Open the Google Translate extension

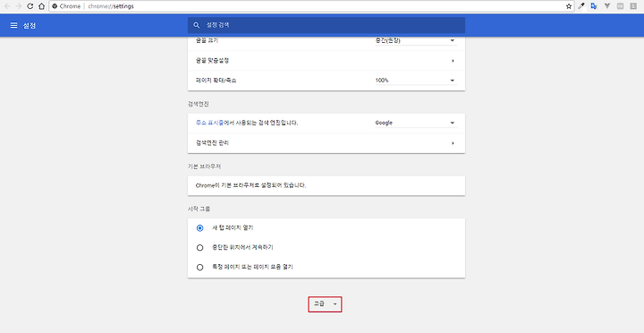(594, 6)
